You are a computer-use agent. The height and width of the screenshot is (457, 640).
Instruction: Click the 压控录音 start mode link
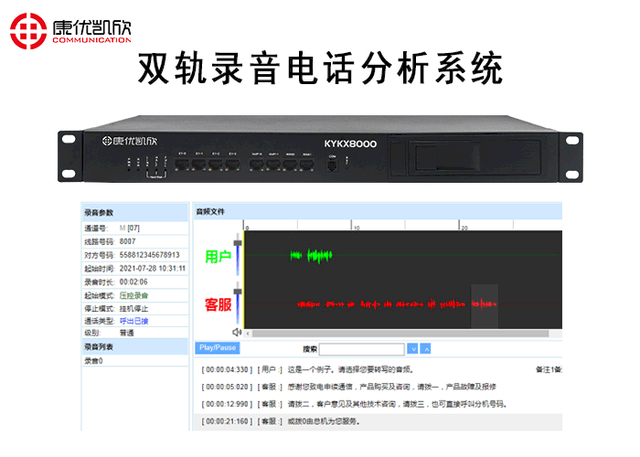[134, 295]
